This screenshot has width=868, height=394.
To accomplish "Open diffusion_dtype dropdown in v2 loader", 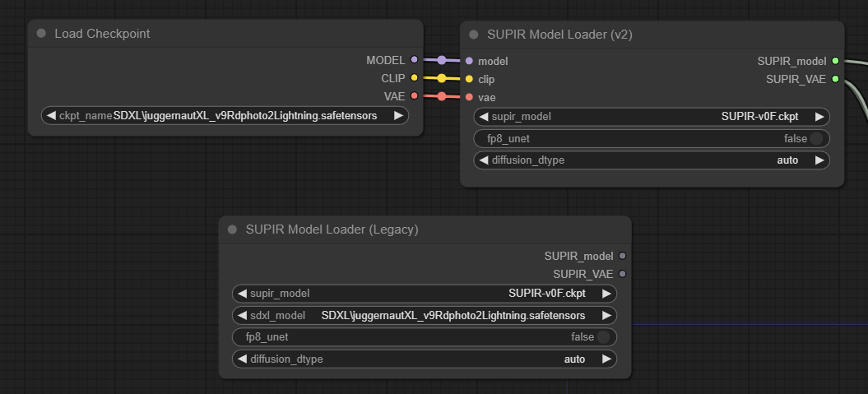I will click(652, 160).
